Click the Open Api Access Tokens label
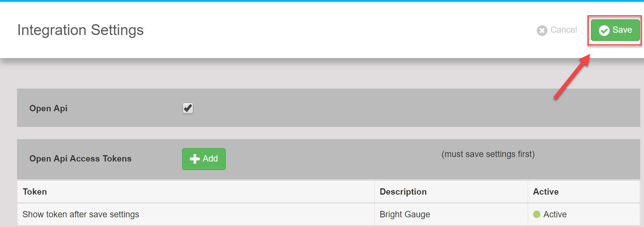644x227 pixels. pyautogui.click(x=81, y=159)
